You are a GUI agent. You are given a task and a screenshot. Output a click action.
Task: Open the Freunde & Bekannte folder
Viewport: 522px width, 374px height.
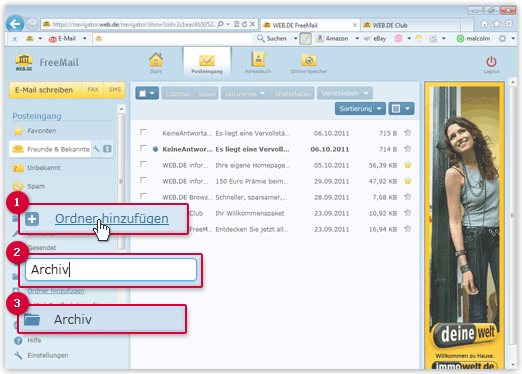click(50, 149)
